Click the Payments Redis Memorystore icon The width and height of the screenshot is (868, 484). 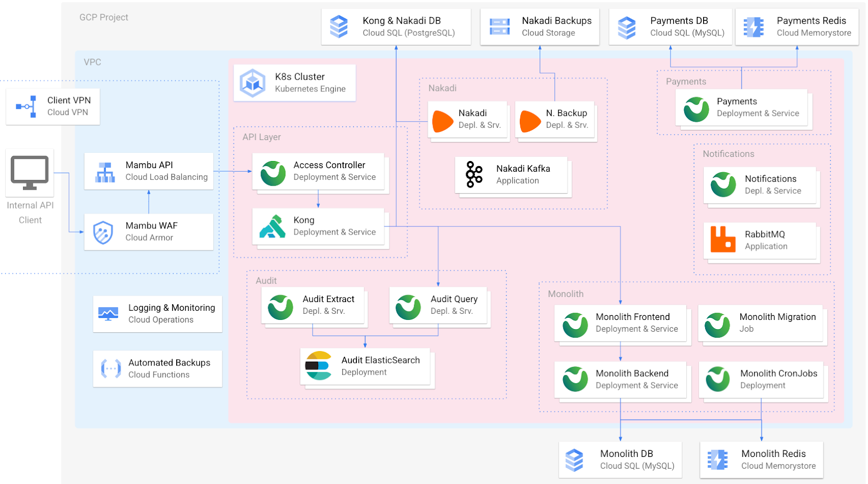(754, 27)
